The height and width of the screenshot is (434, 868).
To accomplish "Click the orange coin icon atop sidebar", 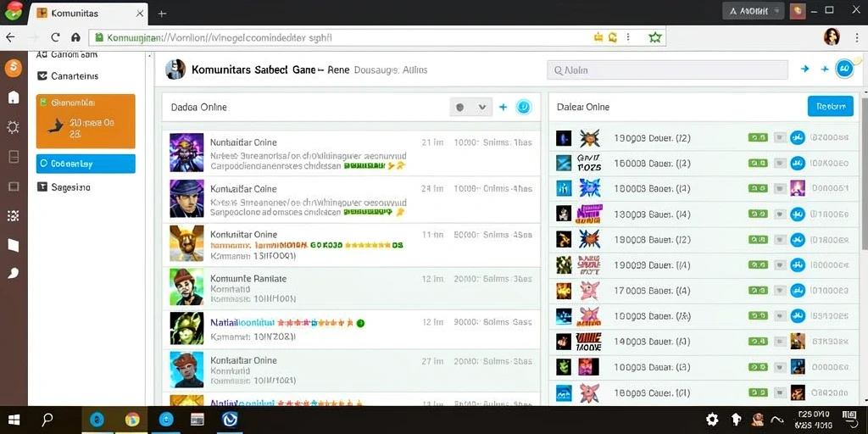I will click(14, 68).
